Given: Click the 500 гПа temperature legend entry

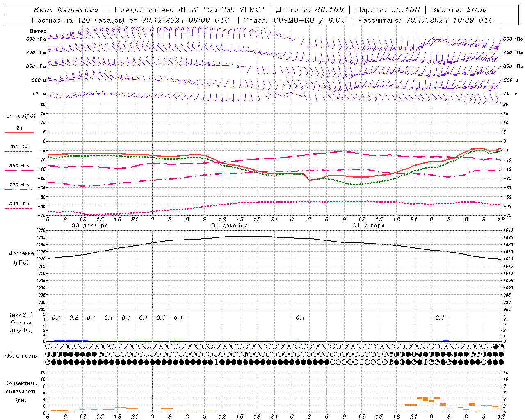Looking at the screenshot, I should [x=19, y=204].
